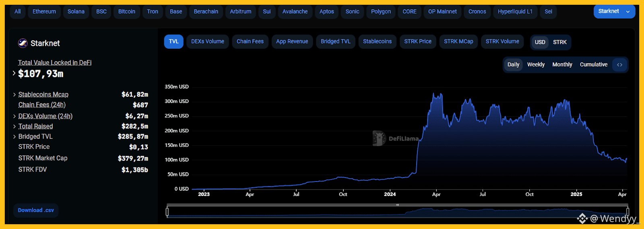Toggle STRK Price chart metric
Screen dimensions: 644x229
click(418, 41)
